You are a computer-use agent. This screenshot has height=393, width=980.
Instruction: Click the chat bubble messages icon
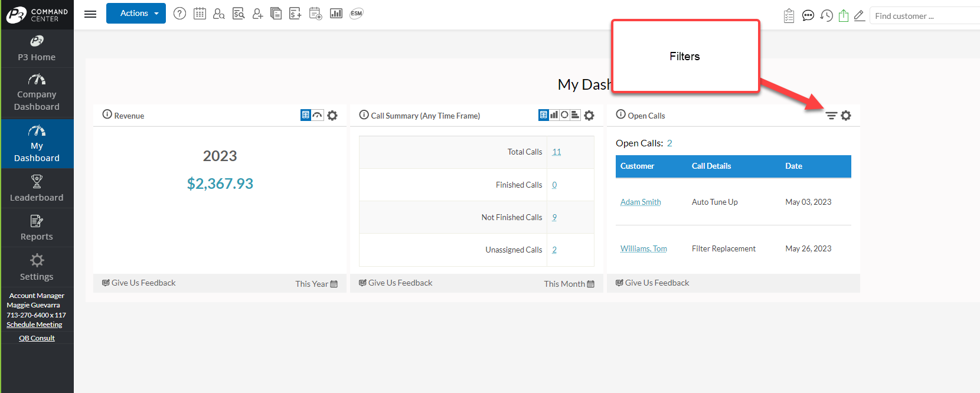pyautogui.click(x=808, y=16)
